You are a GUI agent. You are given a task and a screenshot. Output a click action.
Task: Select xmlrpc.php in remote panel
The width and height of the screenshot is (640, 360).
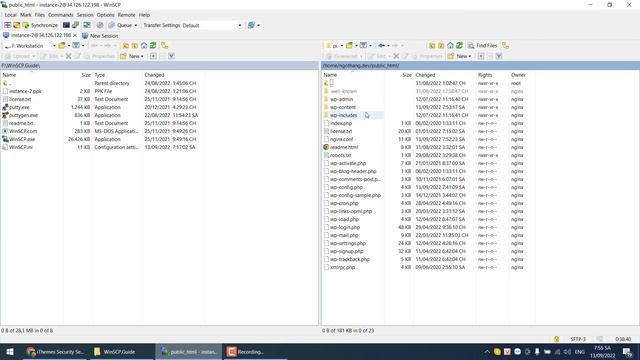pyautogui.click(x=342, y=267)
